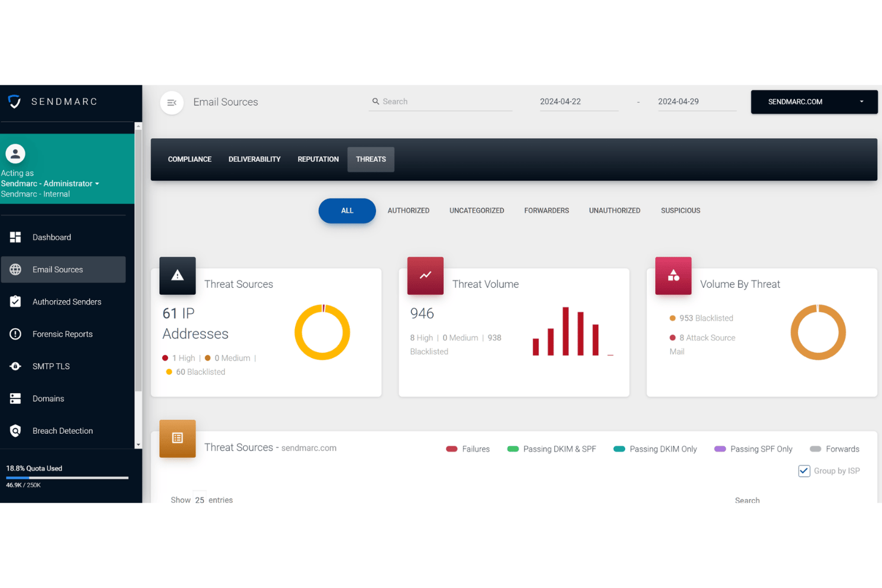Click the 8 Attack Source Mail entry
Viewport: 882px width, 588px height.
[x=703, y=344]
